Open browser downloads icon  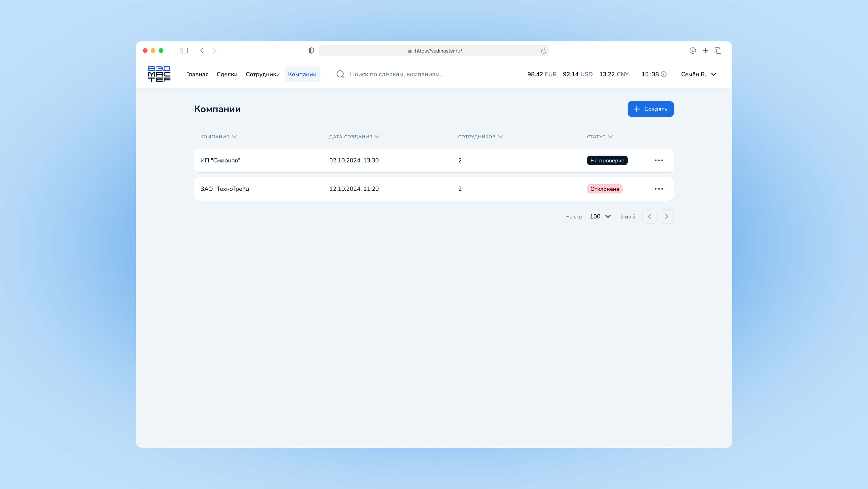tap(693, 51)
